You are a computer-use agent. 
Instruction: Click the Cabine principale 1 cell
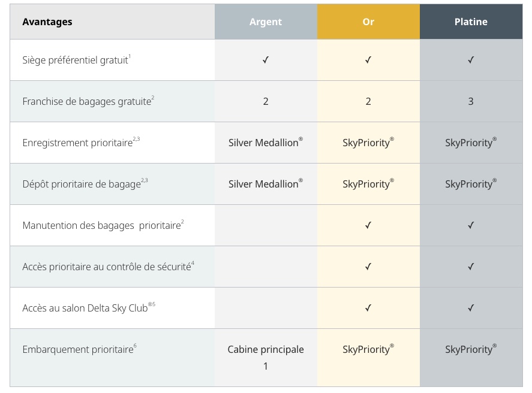(x=266, y=357)
